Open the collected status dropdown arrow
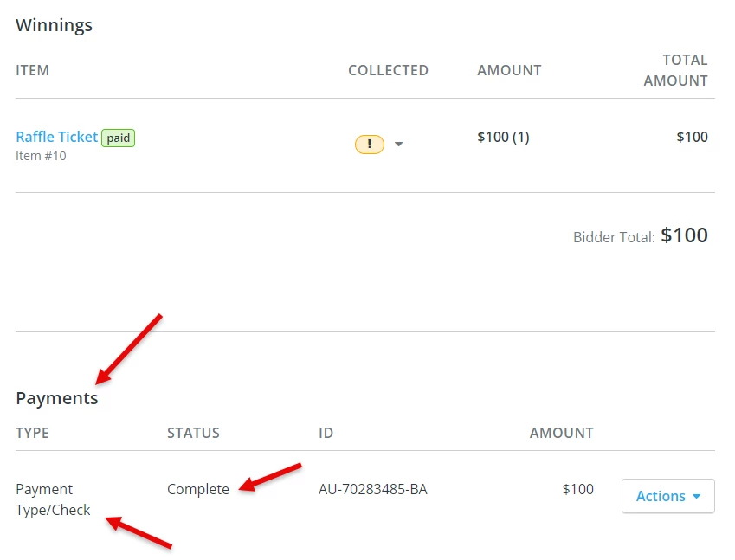 coord(398,144)
